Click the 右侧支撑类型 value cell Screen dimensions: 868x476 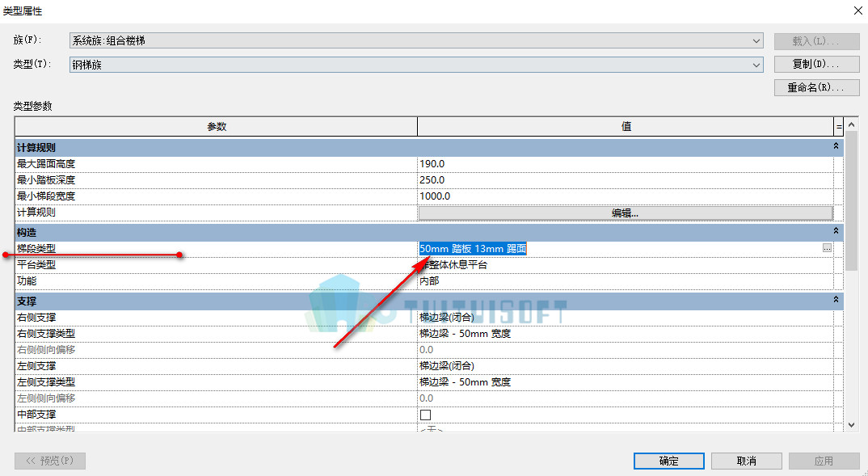point(626,334)
